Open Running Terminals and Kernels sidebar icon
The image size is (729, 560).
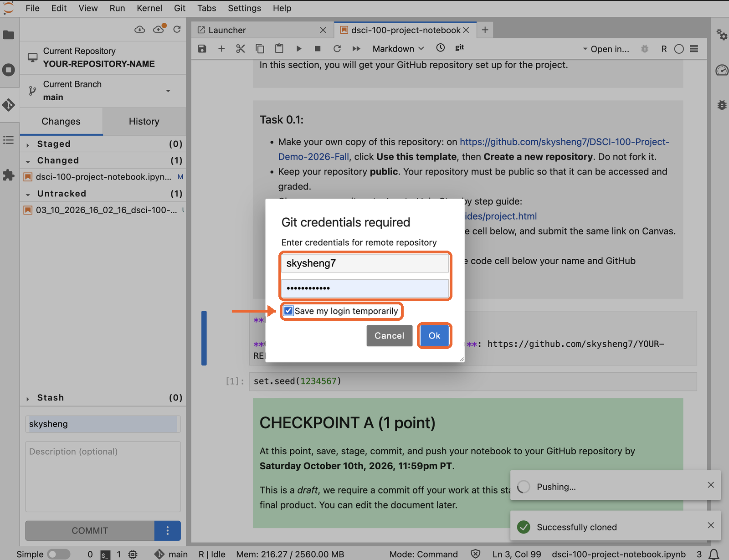coord(9,70)
